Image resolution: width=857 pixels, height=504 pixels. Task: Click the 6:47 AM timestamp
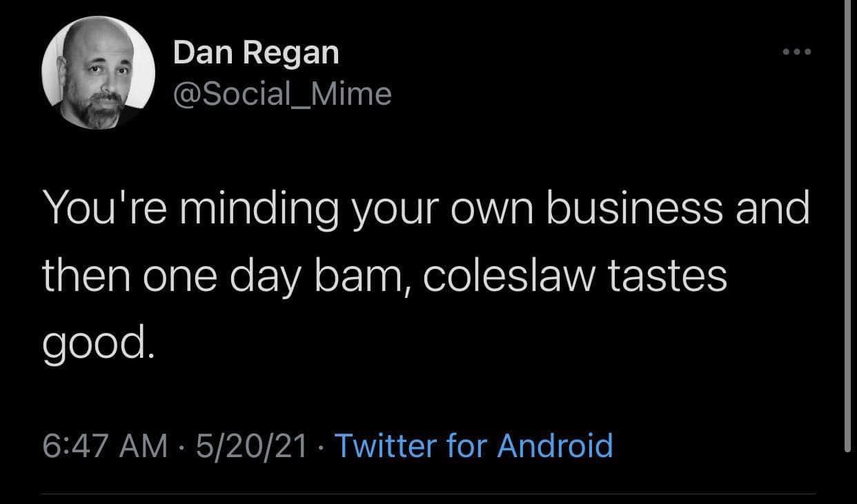105,446
